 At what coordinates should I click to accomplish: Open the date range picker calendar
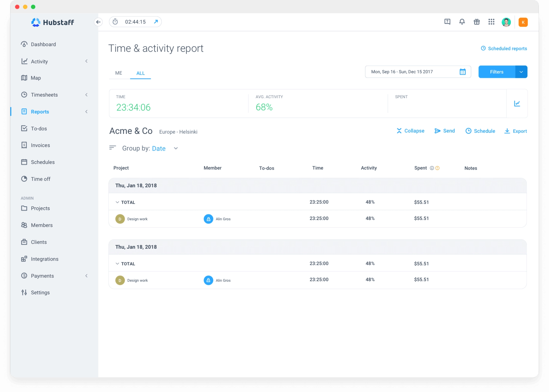463,72
